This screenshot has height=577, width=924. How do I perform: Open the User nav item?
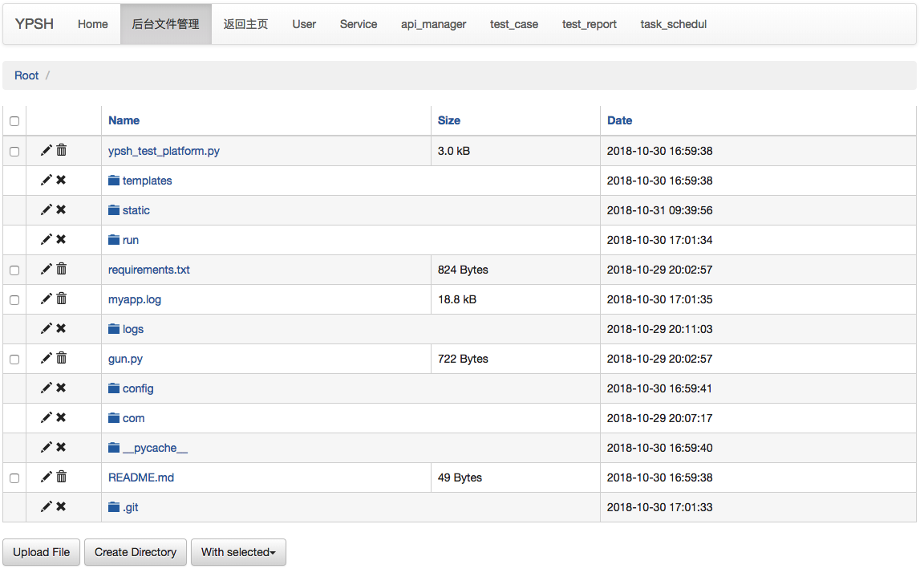[304, 24]
